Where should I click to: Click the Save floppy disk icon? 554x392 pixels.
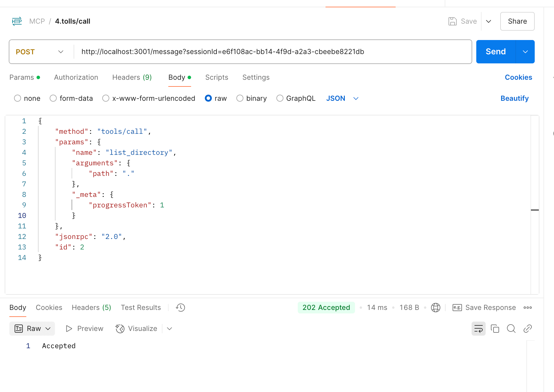[x=452, y=21]
